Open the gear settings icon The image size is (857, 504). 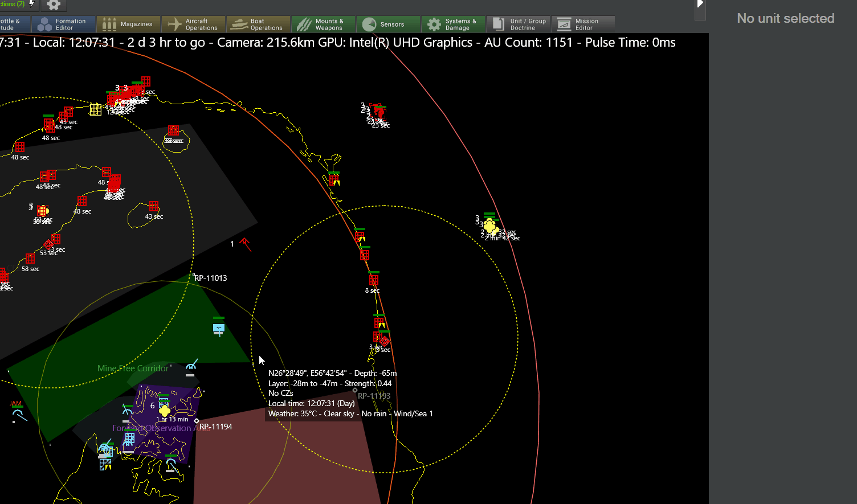tap(54, 5)
